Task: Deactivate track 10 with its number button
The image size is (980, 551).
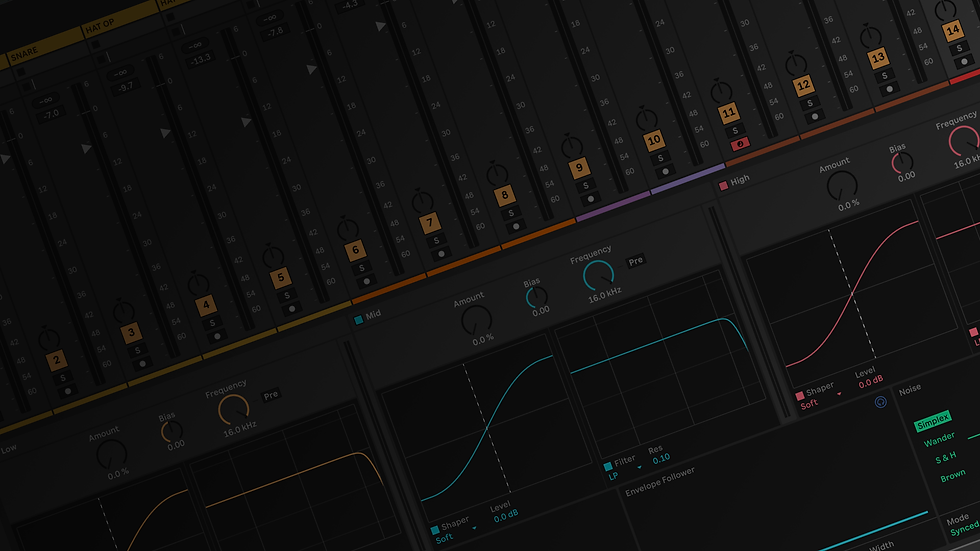Action: tap(654, 140)
